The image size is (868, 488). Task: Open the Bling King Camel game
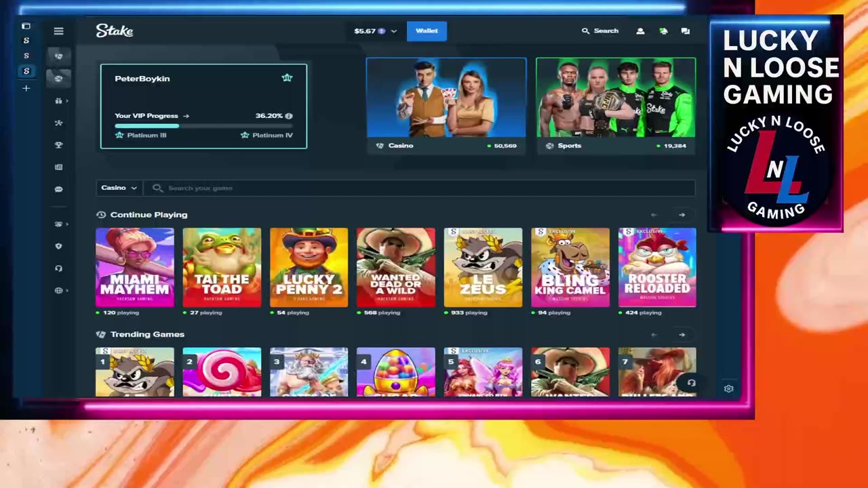pyautogui.click(x=570, y=267)
